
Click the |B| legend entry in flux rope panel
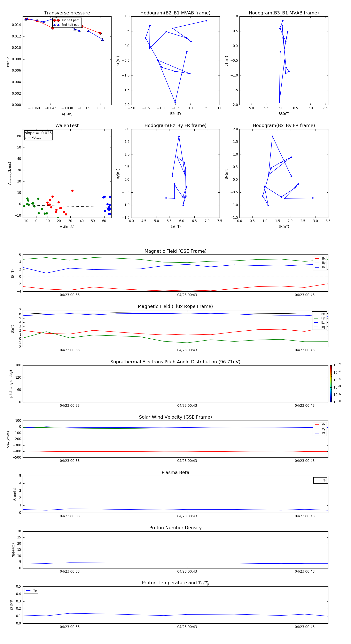click(x=320, y=327)
